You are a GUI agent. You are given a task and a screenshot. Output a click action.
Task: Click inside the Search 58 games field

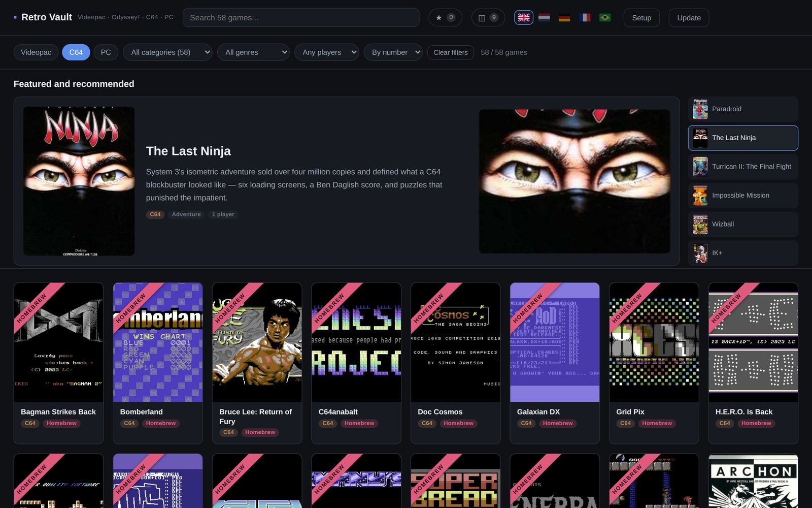(301, 18)
